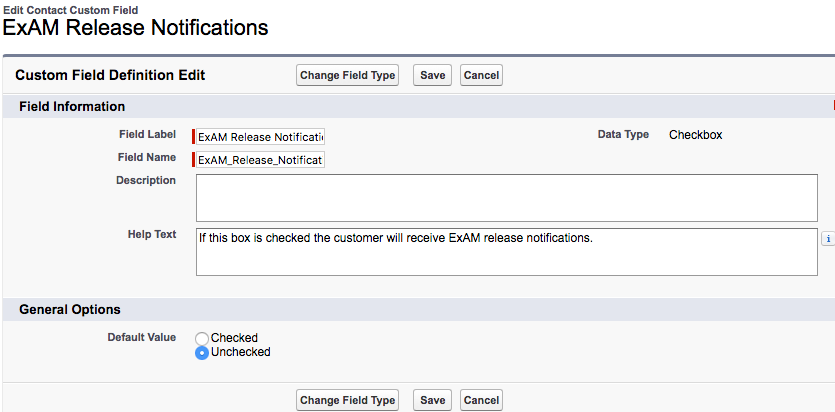The height and width of the screenshot is (412, 835).
Task: Click the info icon beside Help Text
Action: point(827,239)
